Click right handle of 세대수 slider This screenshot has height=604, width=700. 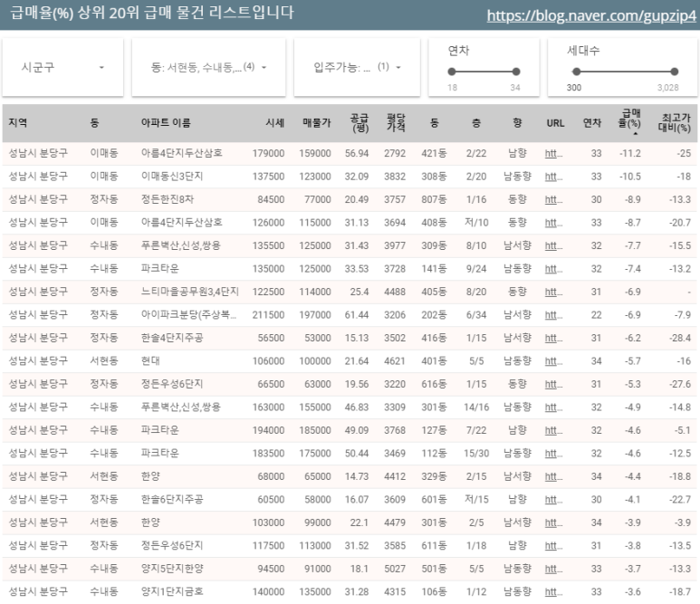point(675,72)
